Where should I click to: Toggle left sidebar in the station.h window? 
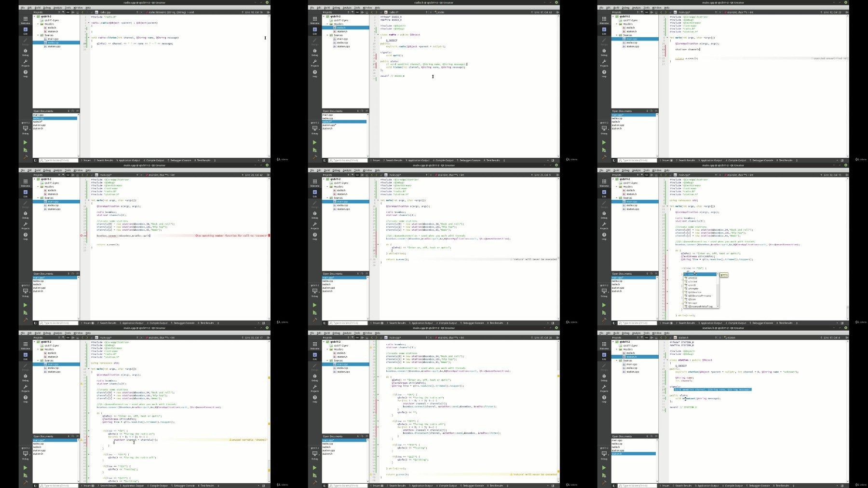tap(614, 486)
